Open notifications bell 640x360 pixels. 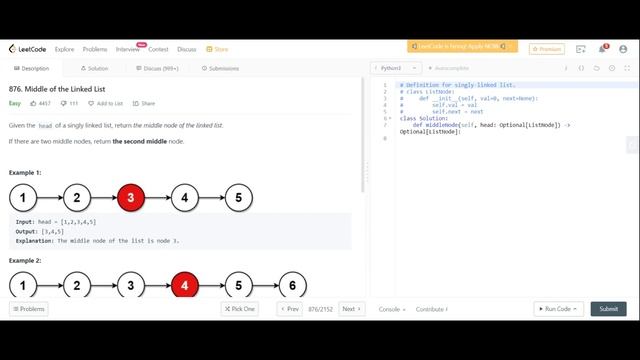coord(602,49)
